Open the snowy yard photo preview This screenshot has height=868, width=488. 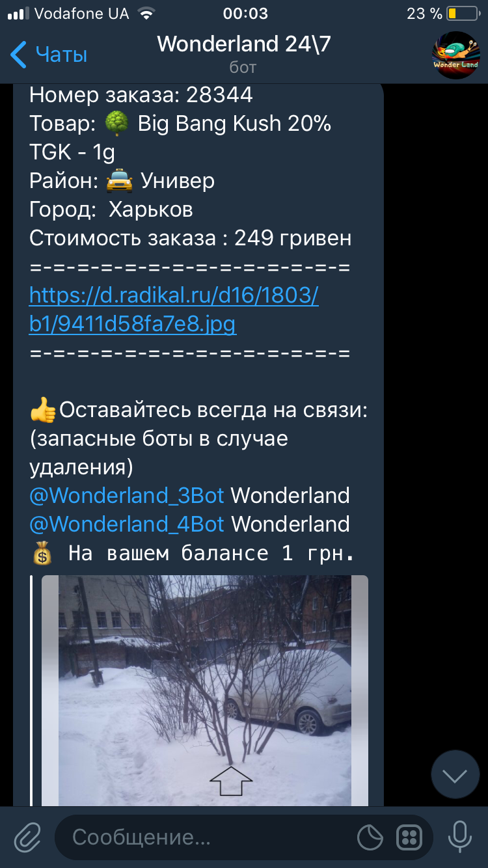tap(205, 691)
